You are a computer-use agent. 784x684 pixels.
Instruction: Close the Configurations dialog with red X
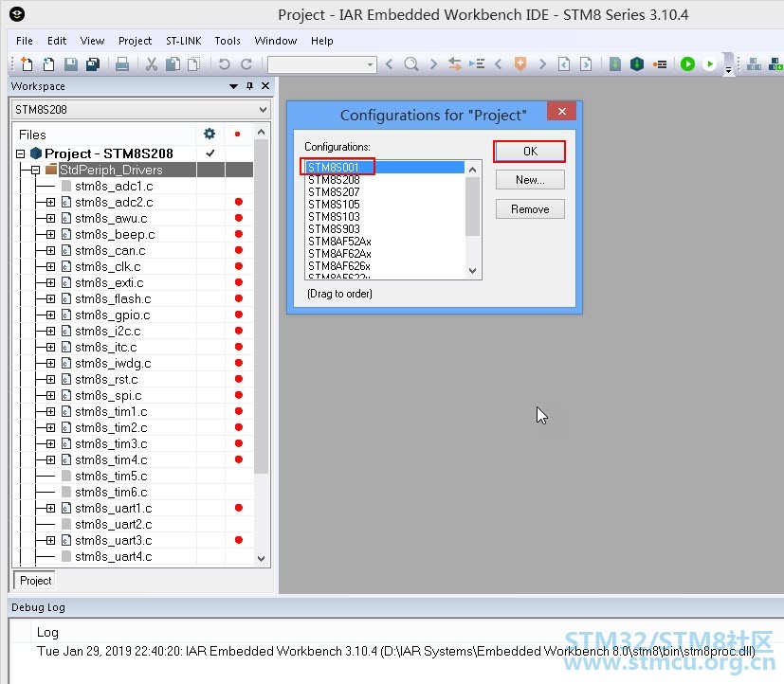click(561, 111)
